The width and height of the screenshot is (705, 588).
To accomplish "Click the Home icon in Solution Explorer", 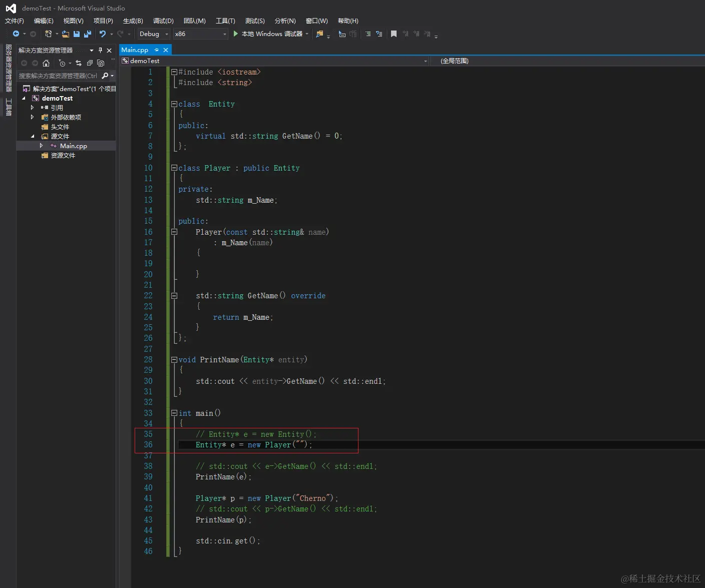I will (46, 63).
